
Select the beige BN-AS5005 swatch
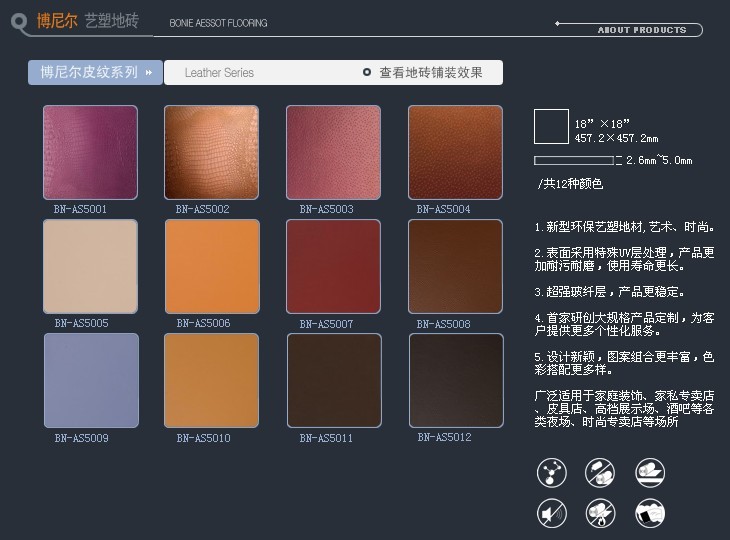(x=90, y=267)
